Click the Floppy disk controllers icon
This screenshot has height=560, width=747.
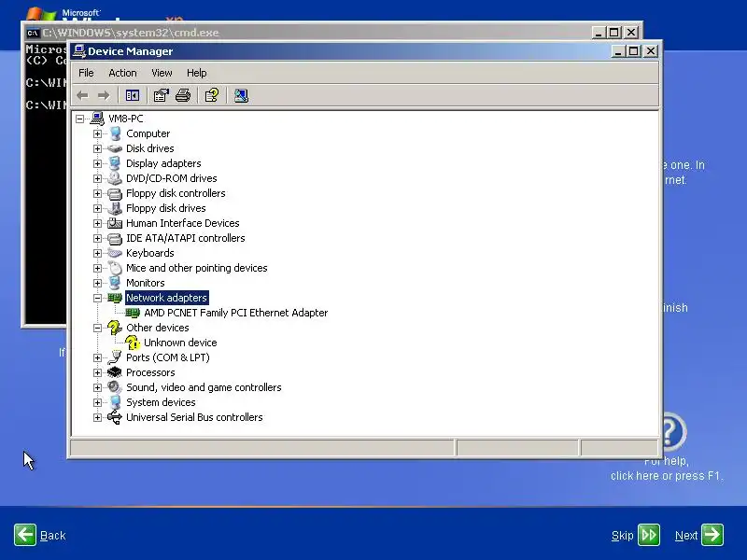click(x=115, y=193)
